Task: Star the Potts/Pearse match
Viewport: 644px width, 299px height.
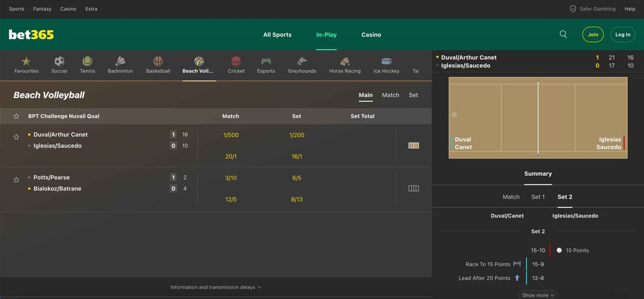Action: [x=16, y=180]
